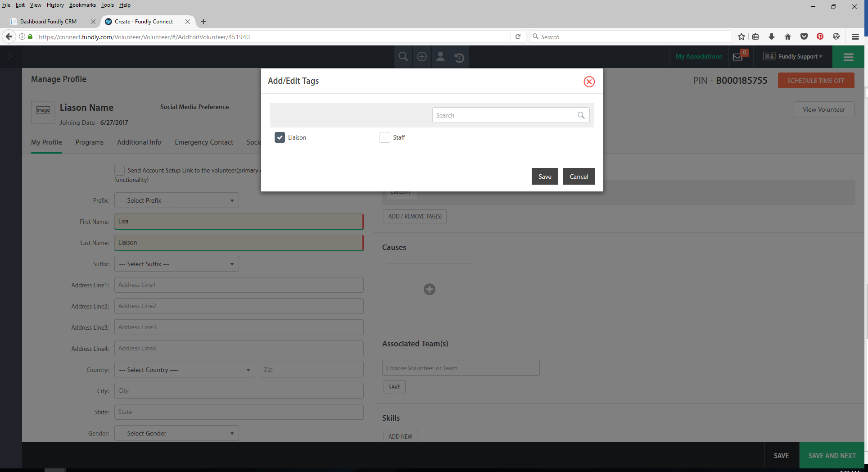
Task: Click the add (plus circle) icon in navbar
Action: point(422,57)
